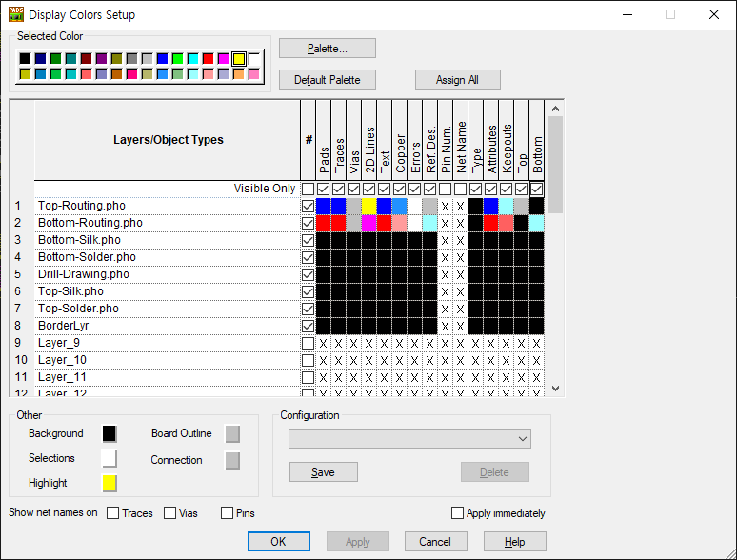Click the Background color box

click(110, 434)
